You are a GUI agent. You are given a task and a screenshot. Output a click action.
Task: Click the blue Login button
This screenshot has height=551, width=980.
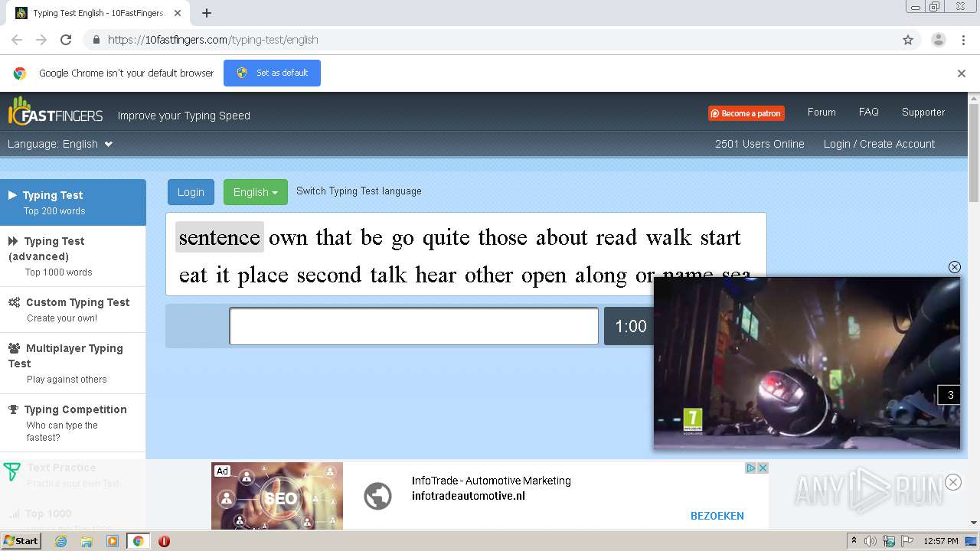191,192
